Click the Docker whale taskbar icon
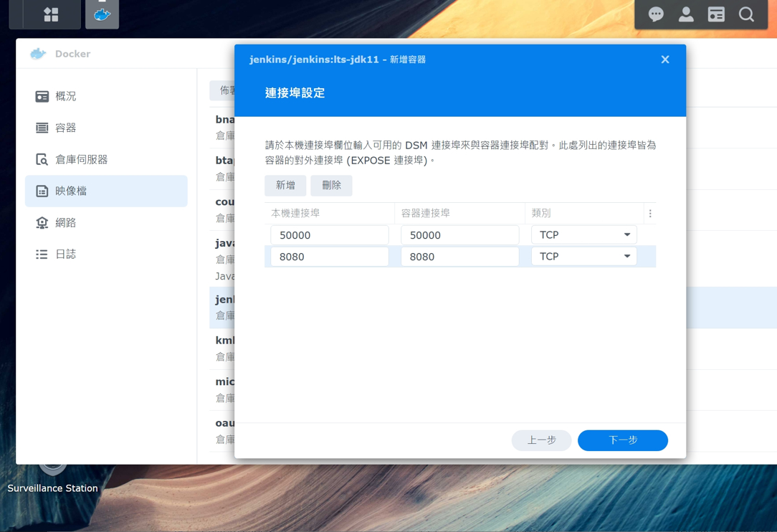This screenshot has height=532, width=777. coord(102,14)
